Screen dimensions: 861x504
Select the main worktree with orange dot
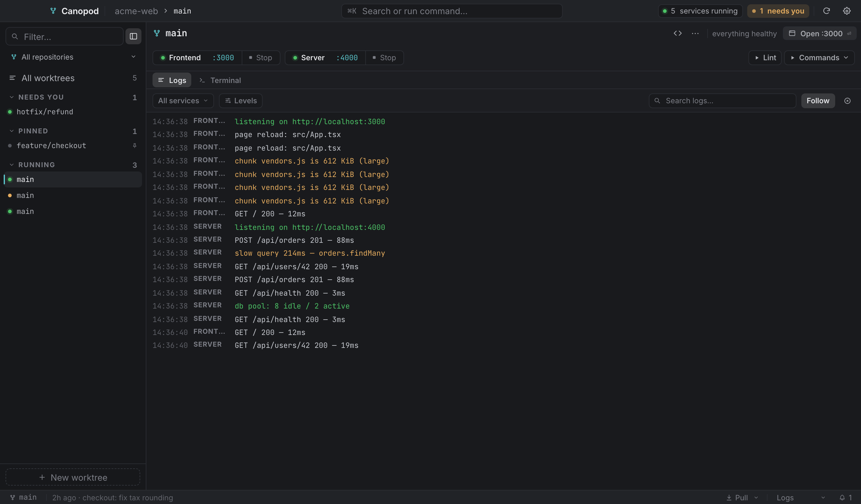[x=73, y=195]
